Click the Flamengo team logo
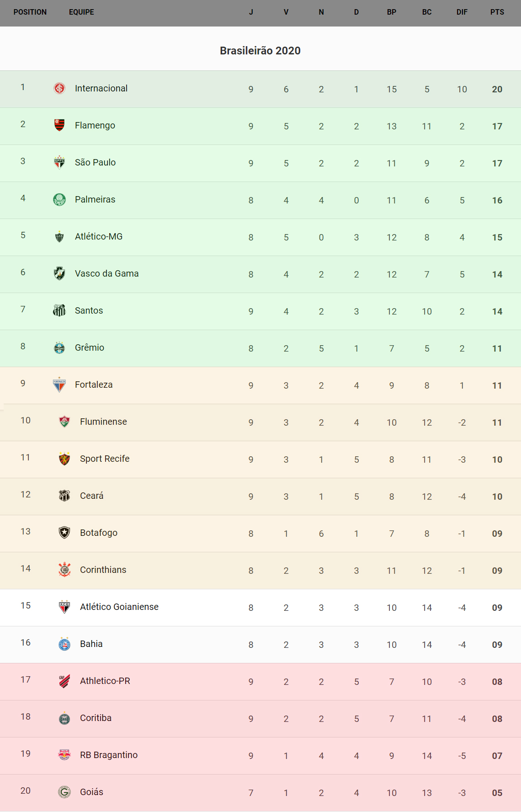 click(x=59, y=125)
